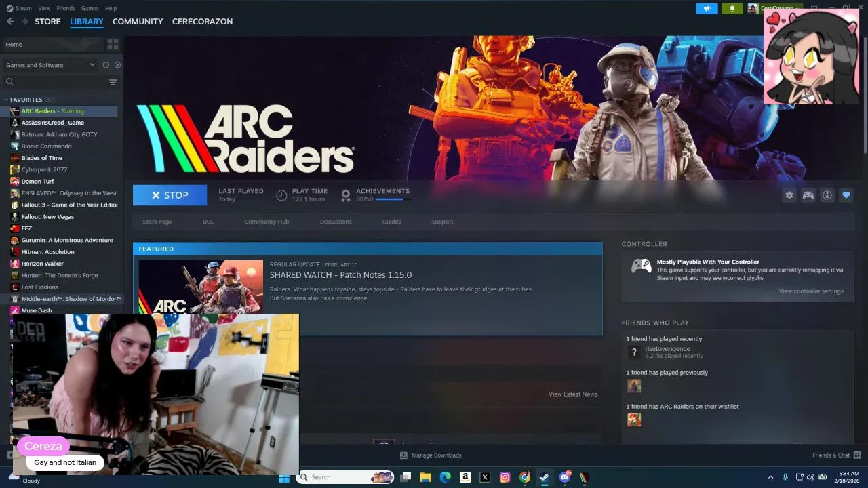Click the Windows taskbar search box

click(346, 477)
